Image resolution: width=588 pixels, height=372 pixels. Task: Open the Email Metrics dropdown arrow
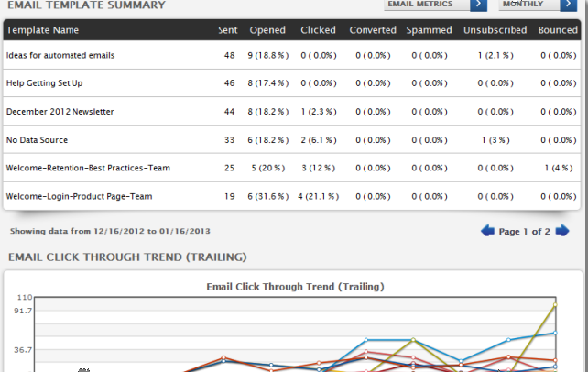tap(478, 5)
